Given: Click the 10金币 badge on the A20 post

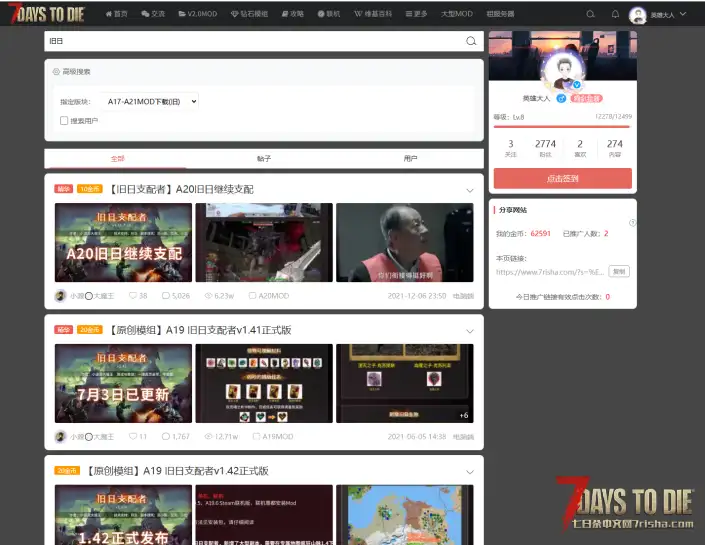Looking at the screenshot, I should (90, 189).
